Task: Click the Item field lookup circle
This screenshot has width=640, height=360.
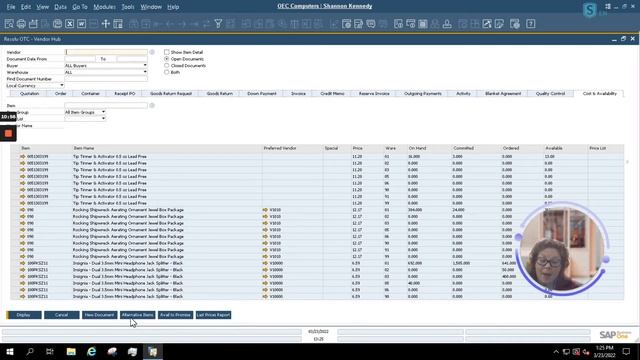Action: [x=152, y=105]
